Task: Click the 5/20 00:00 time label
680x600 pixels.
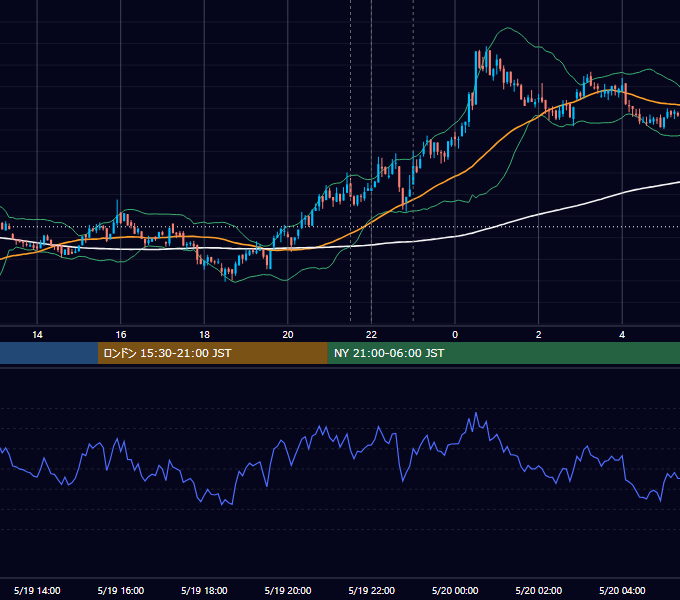Action: tap(455, 590)
